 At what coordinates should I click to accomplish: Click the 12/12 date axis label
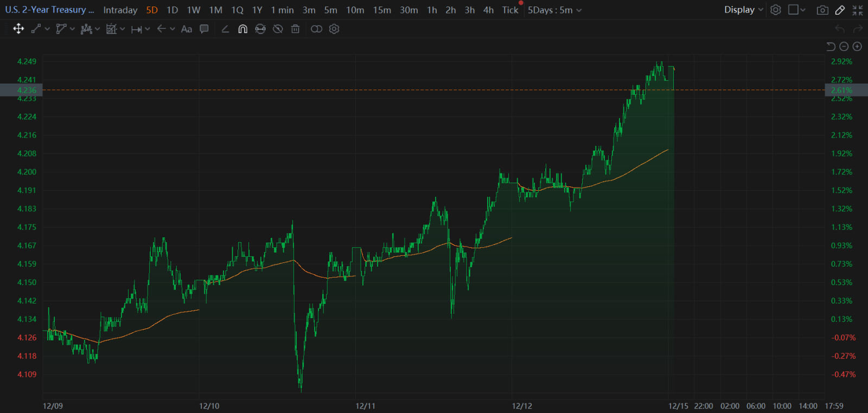click(522, 406)
